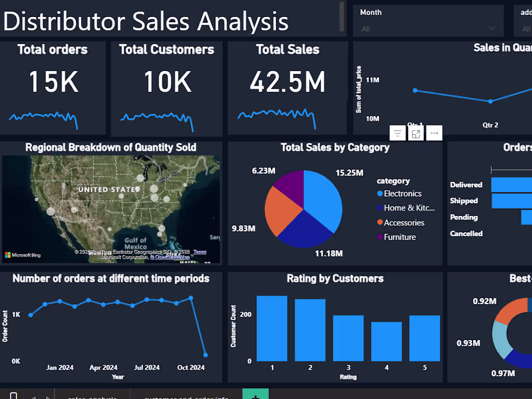The width and height of the screenshot is (532, 399).
Task: Click the Jan 2024 axis label
Action: point(59,368)
